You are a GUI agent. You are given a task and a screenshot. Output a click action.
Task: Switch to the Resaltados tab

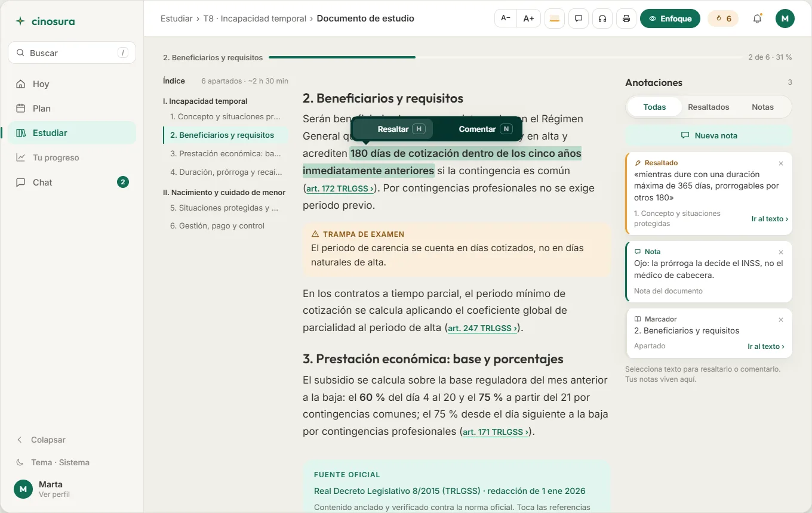pos(709,107)
